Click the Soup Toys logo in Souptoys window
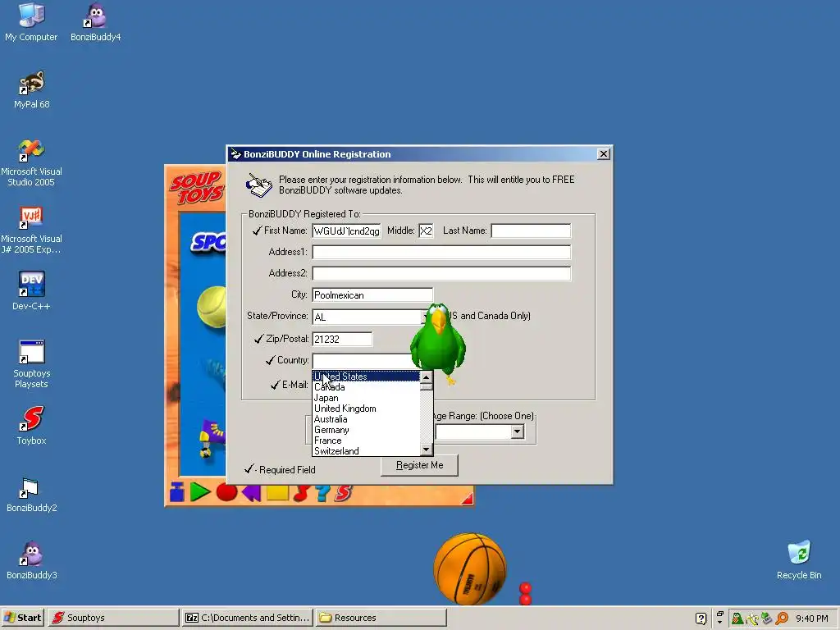This screenshot has height=630, width=840. [197, 187]
